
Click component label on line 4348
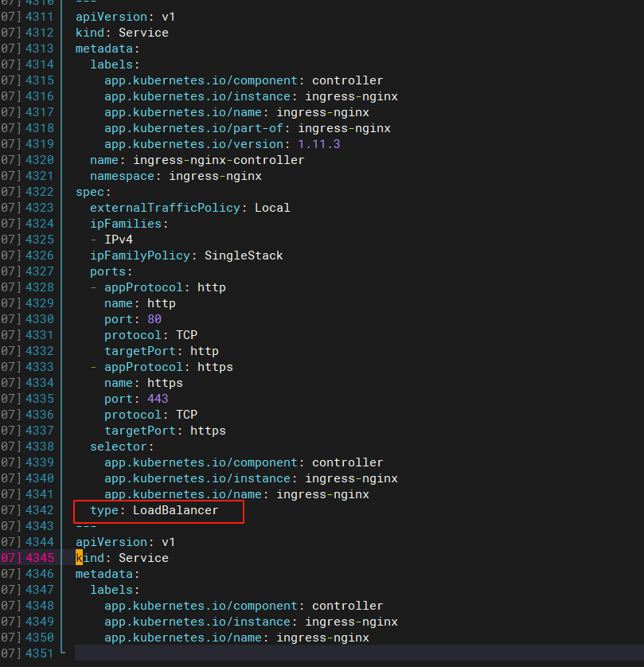click(x=244, y=606)
